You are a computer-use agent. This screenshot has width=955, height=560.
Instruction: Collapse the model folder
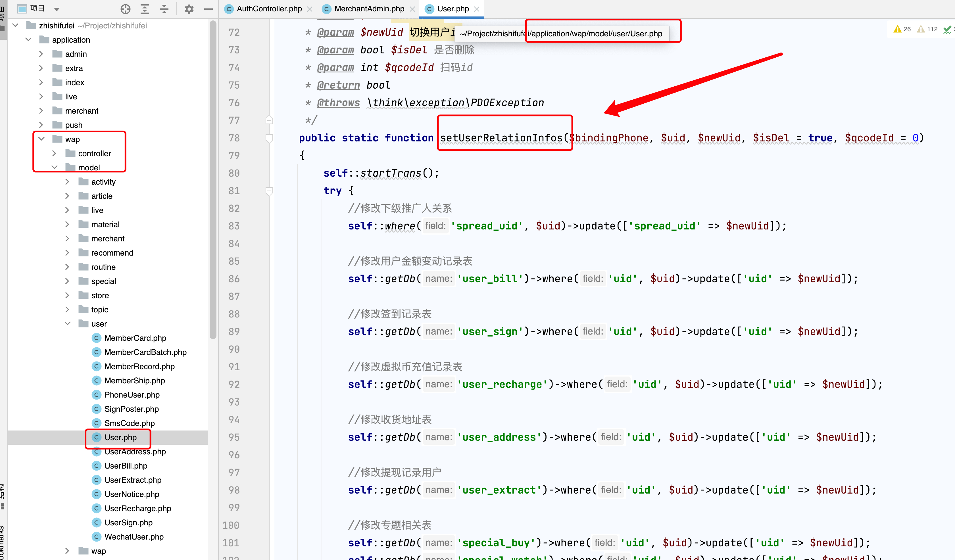[54, 167]
